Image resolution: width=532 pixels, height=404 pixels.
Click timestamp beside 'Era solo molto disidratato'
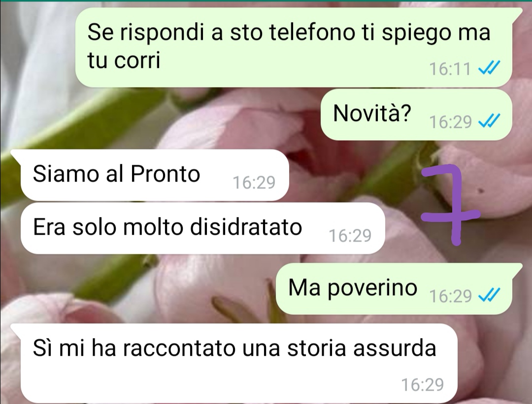pos(350,235)
